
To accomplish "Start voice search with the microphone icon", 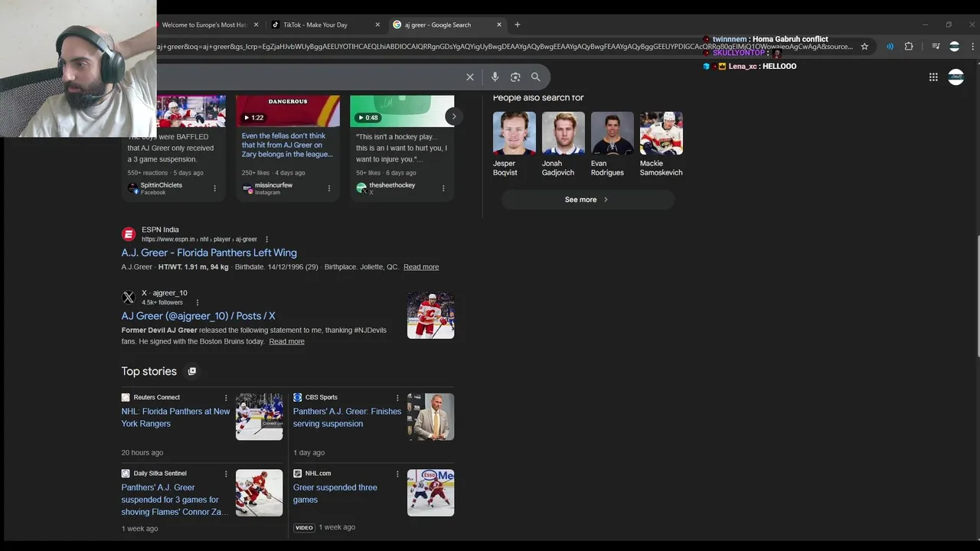I will [495, 77].
